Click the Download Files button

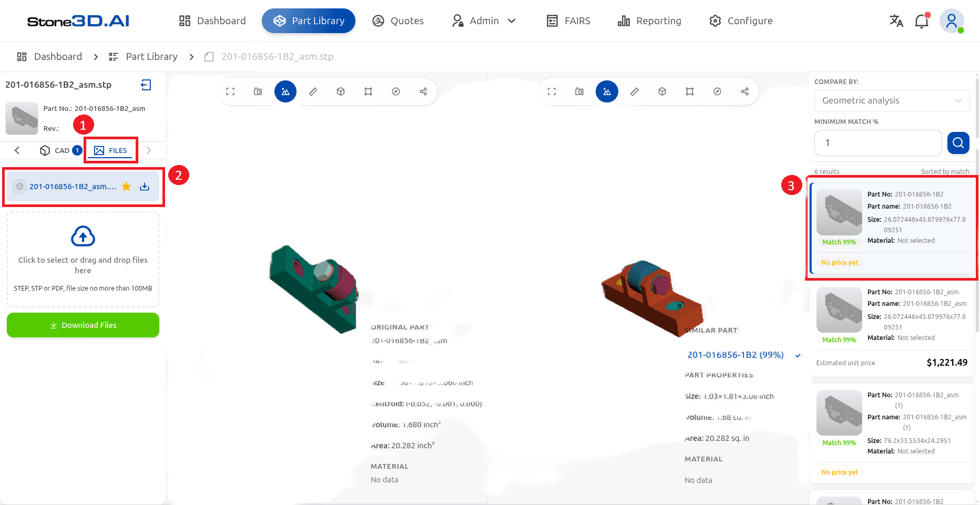pyautogui.click(x=83, y=325)
